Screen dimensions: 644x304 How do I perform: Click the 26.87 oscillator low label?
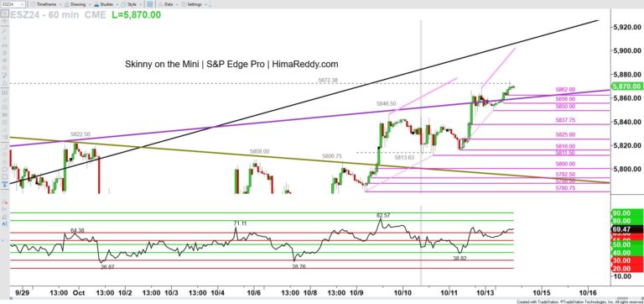point(108,266)
